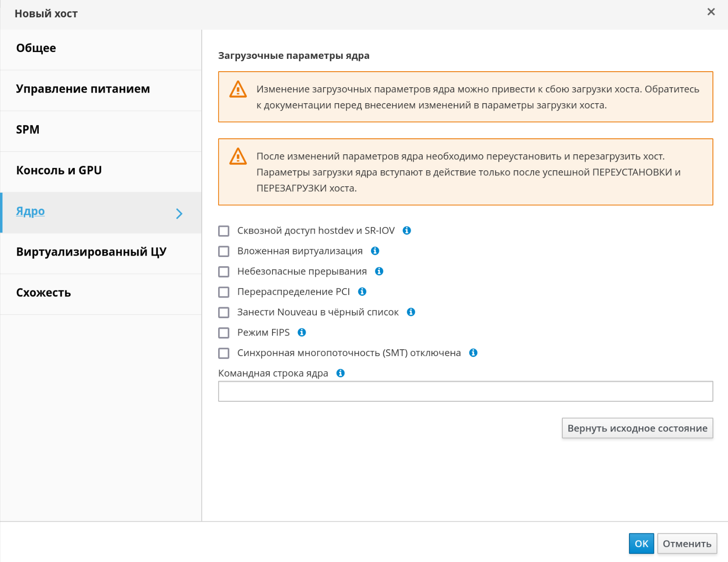Enable Режим FIPS checkbox
728x562 pixels.
224,333
